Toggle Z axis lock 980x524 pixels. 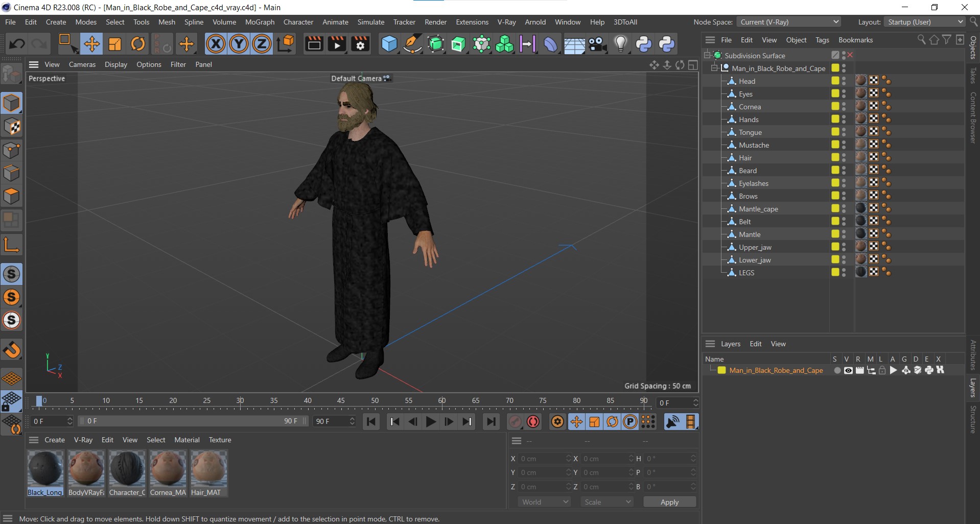[262, 44]
